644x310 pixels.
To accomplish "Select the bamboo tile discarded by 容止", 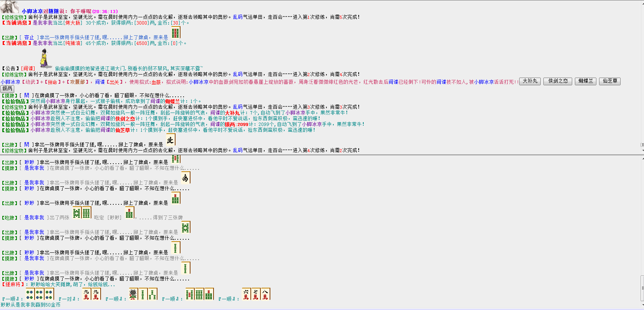I will point(175,33).
